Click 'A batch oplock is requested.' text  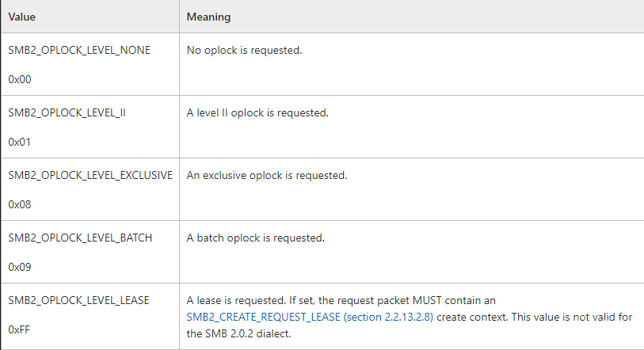tap(256, 238)
